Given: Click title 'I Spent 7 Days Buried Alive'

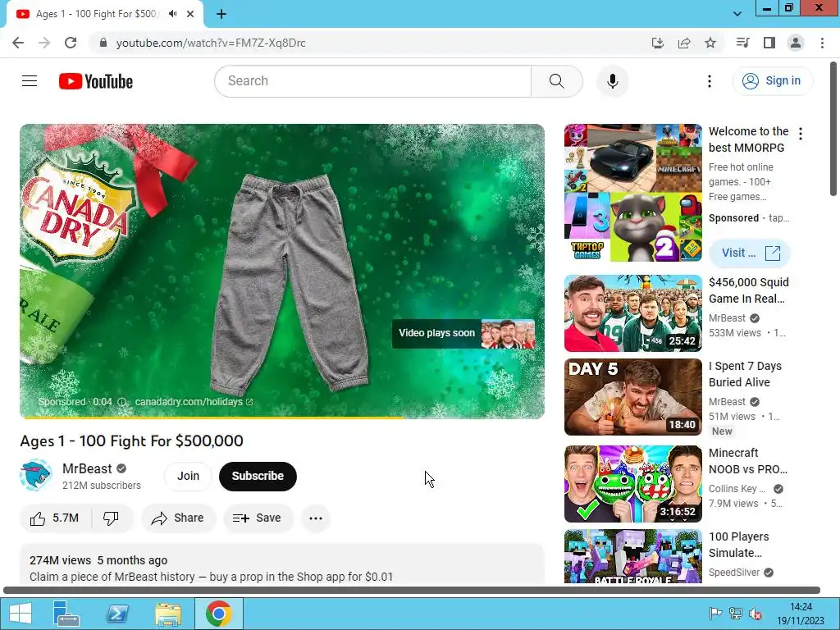Looking at the screenshot, I should pos(745,374).
